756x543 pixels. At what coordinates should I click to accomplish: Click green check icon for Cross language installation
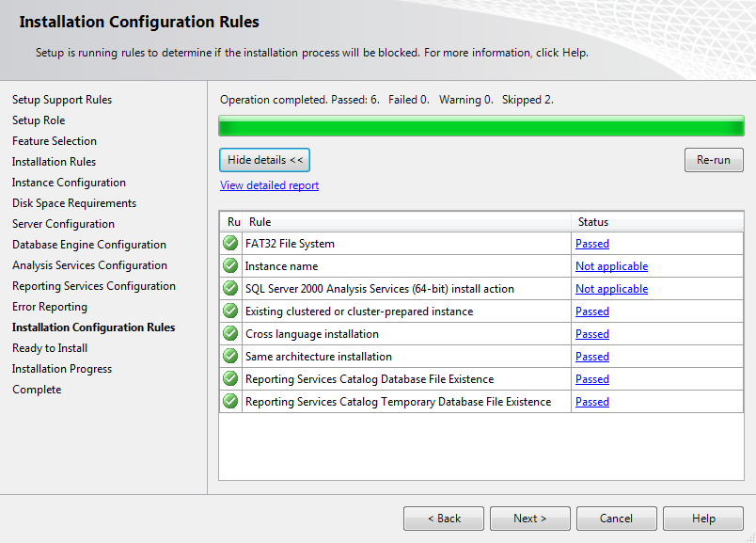pos(230,334)
